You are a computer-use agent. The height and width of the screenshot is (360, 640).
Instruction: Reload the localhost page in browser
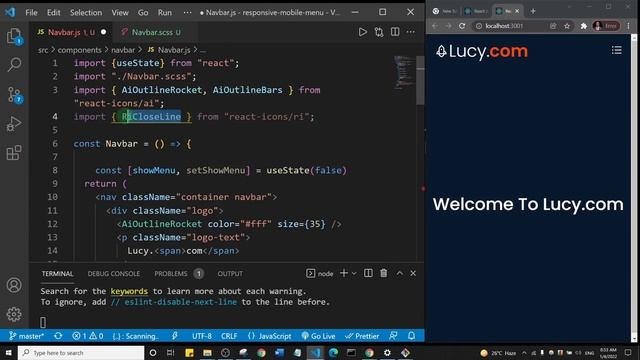coord(462,26)
